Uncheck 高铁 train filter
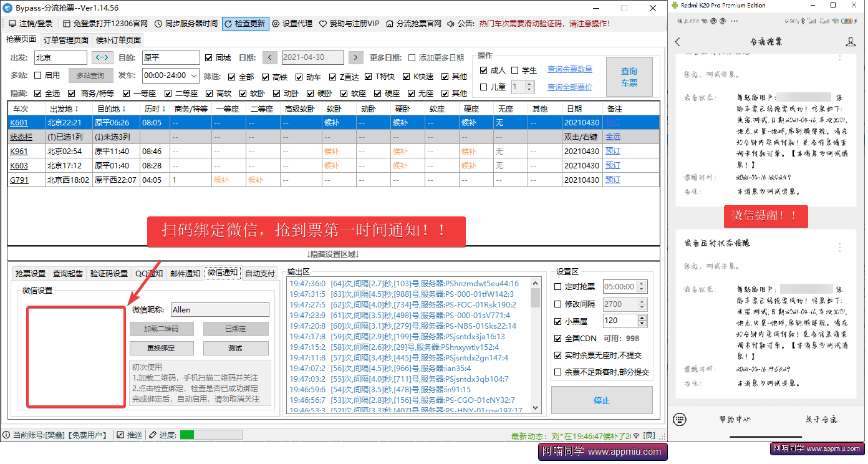Screen dimensions: 868x464 pyautogui.click(x=266, y=77)
